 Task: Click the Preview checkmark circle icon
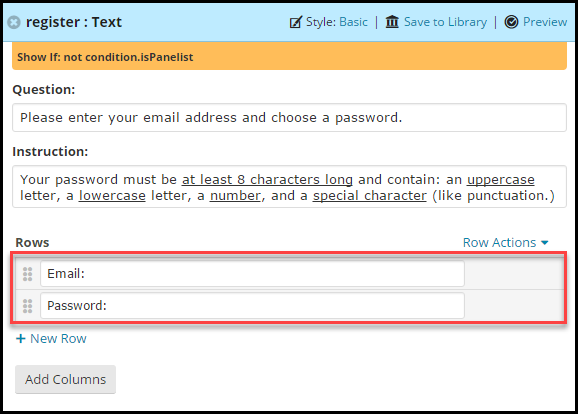(511, 22)
